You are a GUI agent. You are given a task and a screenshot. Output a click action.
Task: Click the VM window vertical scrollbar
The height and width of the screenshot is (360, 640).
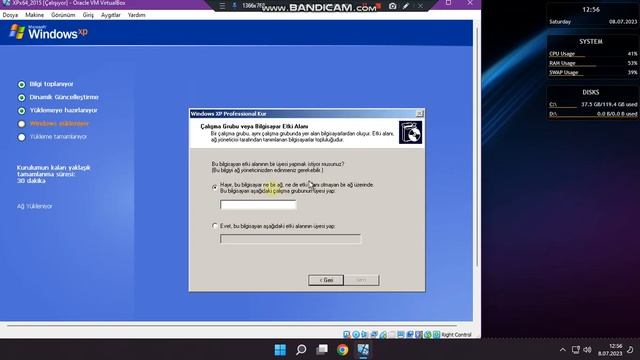pyautogui.click(x=477, y=147)
